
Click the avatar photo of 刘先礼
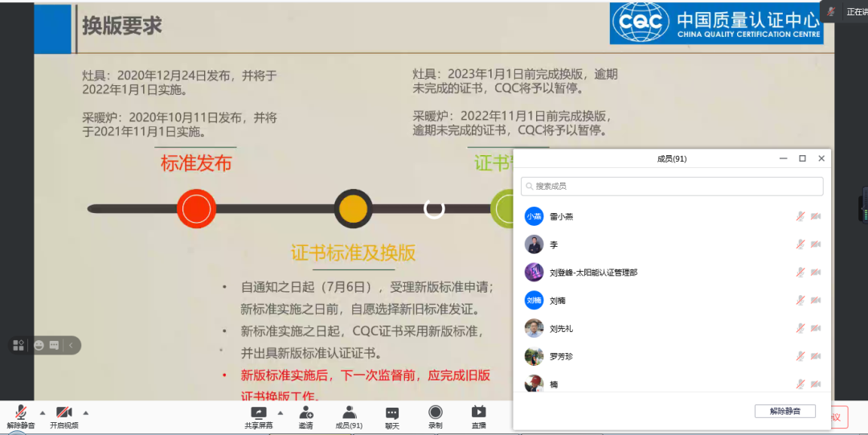534,328
